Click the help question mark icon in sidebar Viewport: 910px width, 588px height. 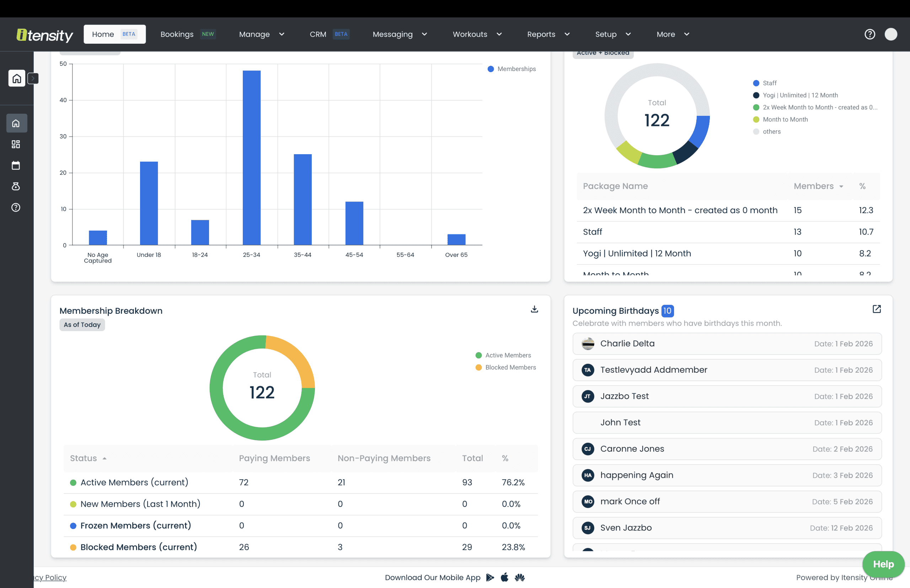[x=16, y=207]
